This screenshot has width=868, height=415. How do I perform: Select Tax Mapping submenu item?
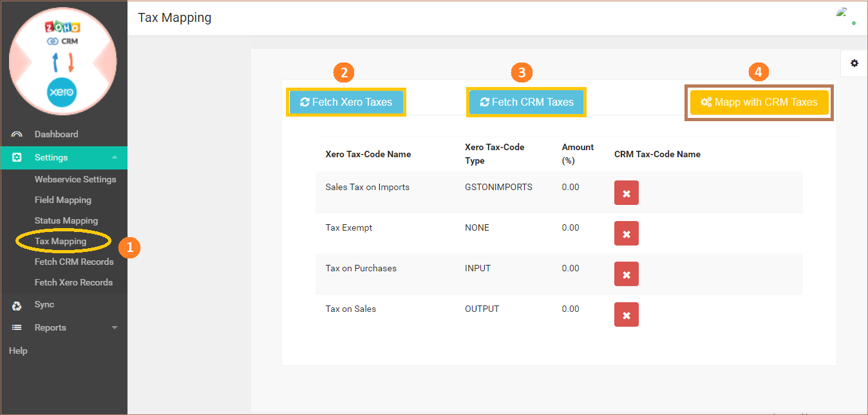[x=61, y=241]
